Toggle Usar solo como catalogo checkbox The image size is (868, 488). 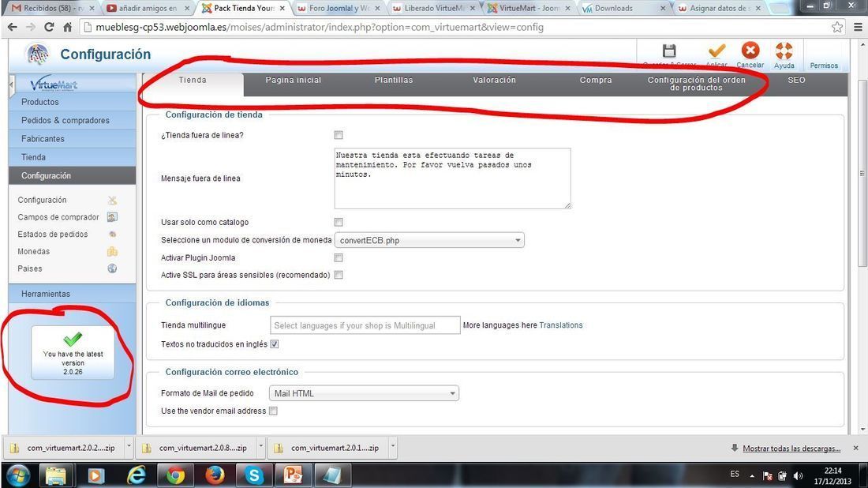(x=339, y=222)
